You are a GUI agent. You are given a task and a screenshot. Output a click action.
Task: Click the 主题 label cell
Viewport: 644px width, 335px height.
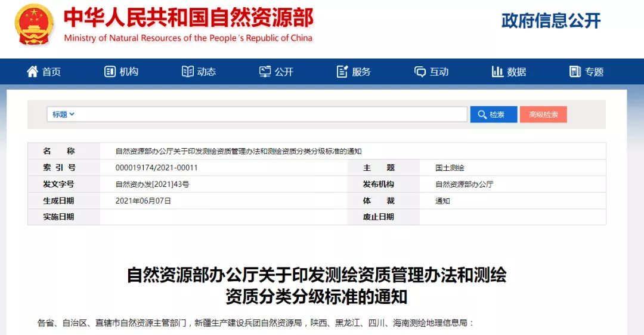[x=383, y=167]
